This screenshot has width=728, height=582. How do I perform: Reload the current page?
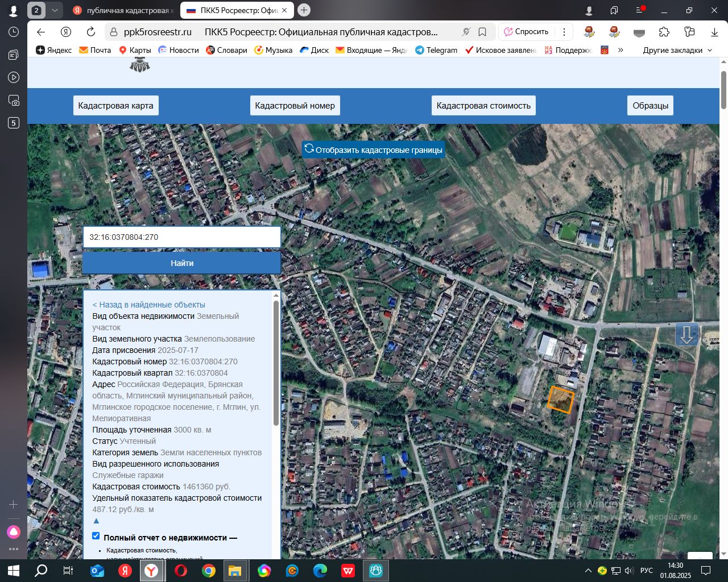[91, 32]
